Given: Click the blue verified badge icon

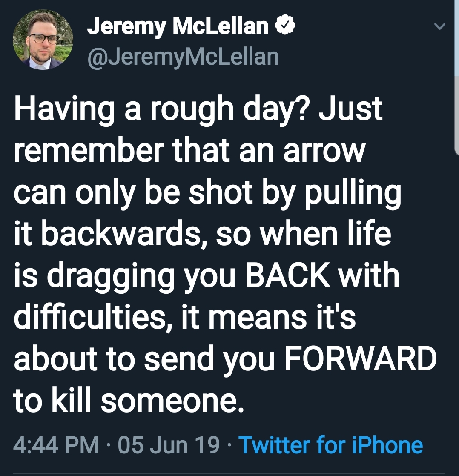Looking at the screenshot, I should 286,27.
